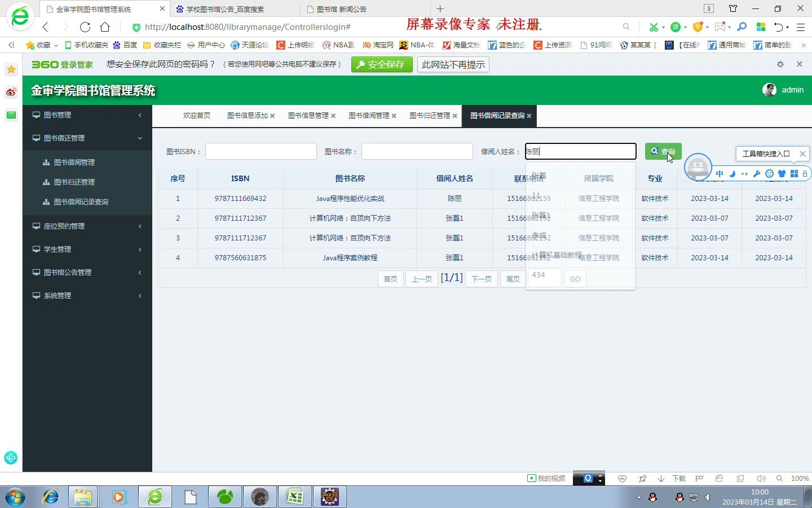The image size is (812, 508).
Task: Expand the 学生管理 sidebar menu
Action: point(58,249)
